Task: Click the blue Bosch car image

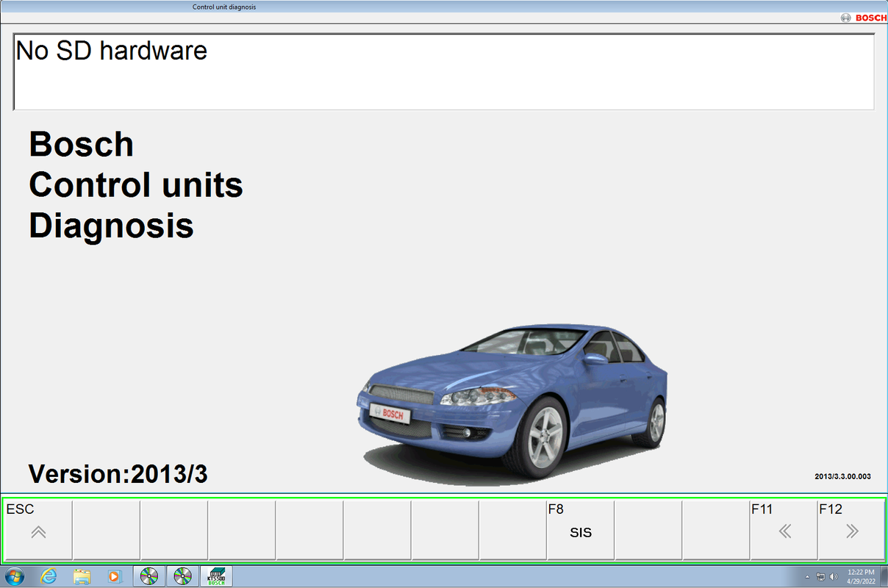Action: coord(512,403)
